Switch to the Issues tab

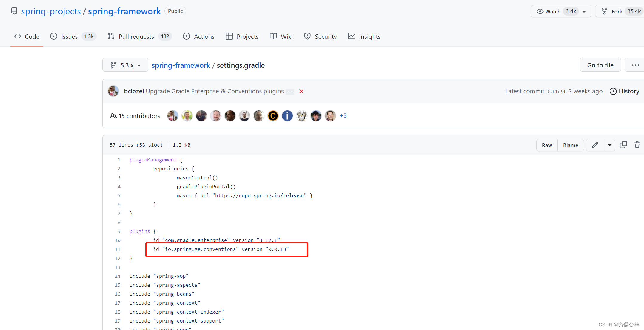pos(69,36)
